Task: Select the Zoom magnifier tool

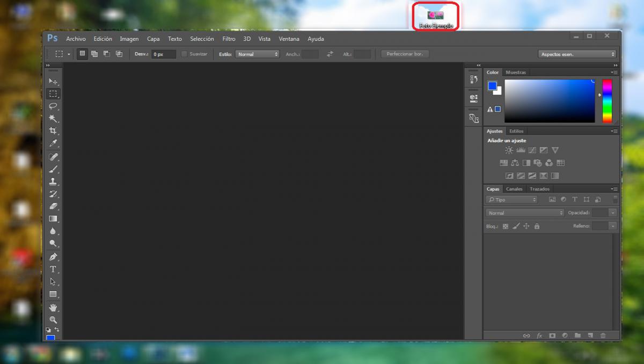Action: tap(53, 320)
